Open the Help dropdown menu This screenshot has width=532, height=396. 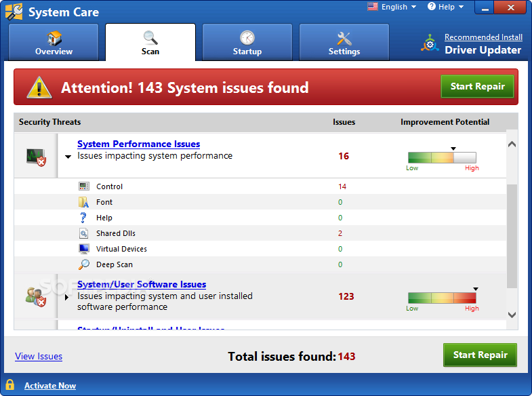(x=446, y=7)
